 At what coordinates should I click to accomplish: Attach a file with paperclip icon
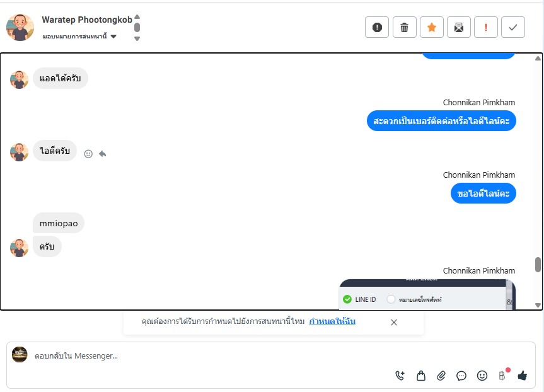(x=441, y=376)
